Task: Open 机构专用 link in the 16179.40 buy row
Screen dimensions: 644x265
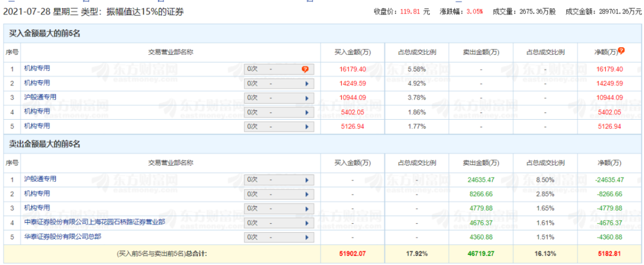Action: (37, 68)
